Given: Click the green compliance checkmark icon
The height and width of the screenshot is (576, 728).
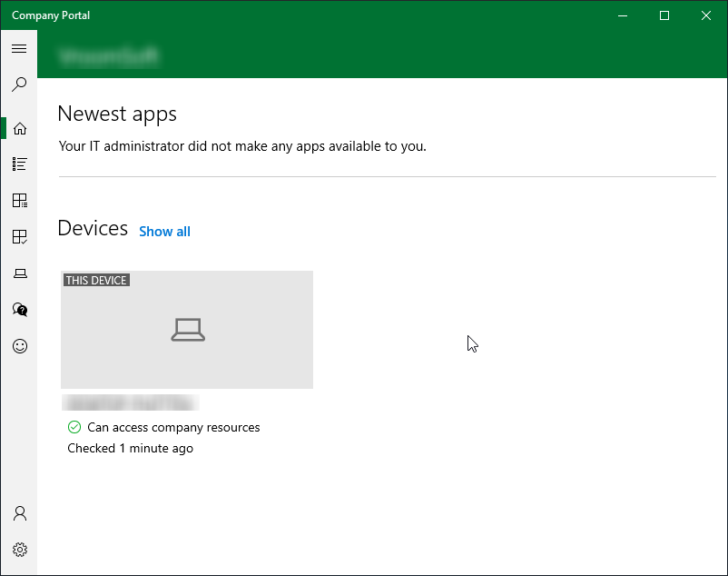Looking at the screenshot, I should click(74, 427).
